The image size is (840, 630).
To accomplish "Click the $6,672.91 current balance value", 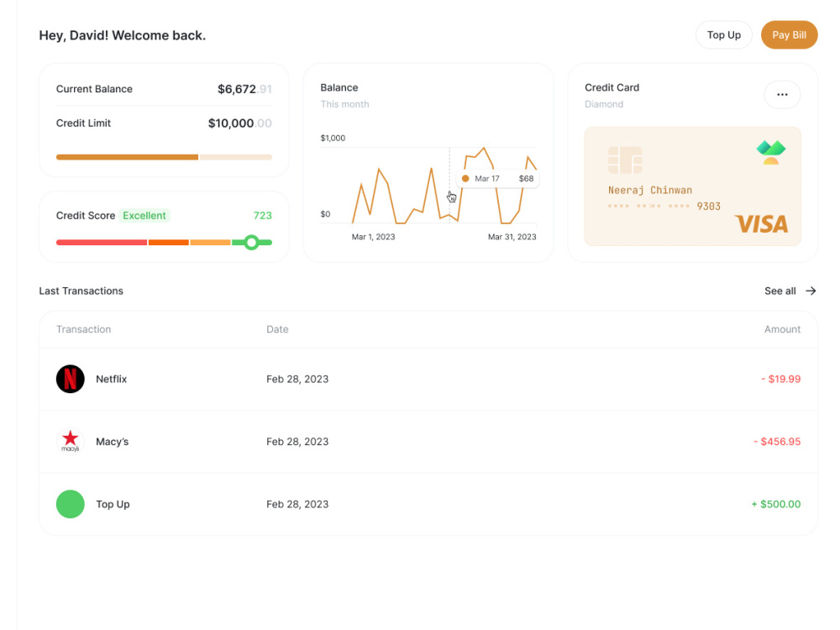I will pyautogui.click(x=244, y=89).
